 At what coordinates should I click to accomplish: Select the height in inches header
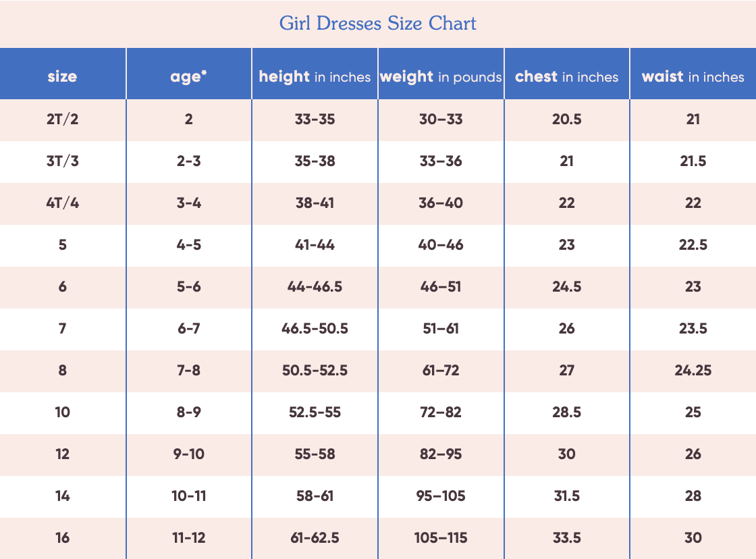315,76
